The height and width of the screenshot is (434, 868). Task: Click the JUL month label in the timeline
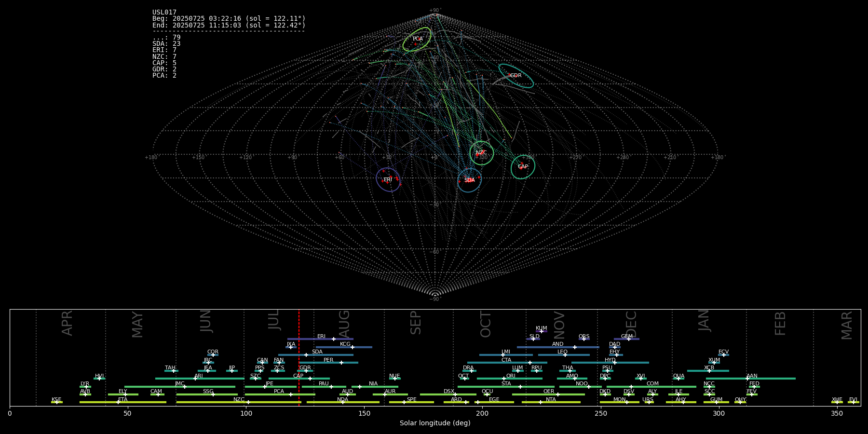pos(274,320)
